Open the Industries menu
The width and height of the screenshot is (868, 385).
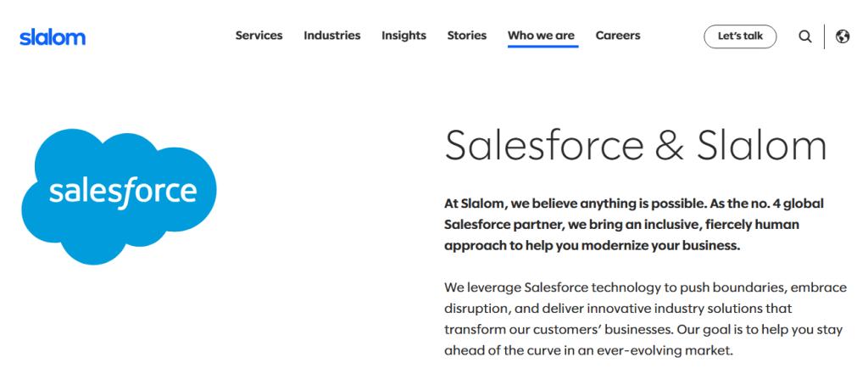point(332,36)
